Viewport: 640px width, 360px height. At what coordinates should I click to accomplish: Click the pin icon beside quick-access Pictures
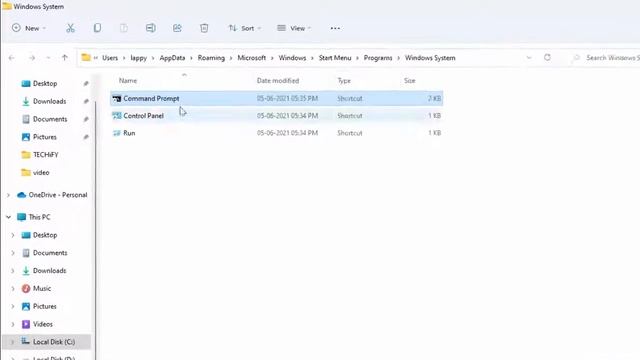(86, 137)
